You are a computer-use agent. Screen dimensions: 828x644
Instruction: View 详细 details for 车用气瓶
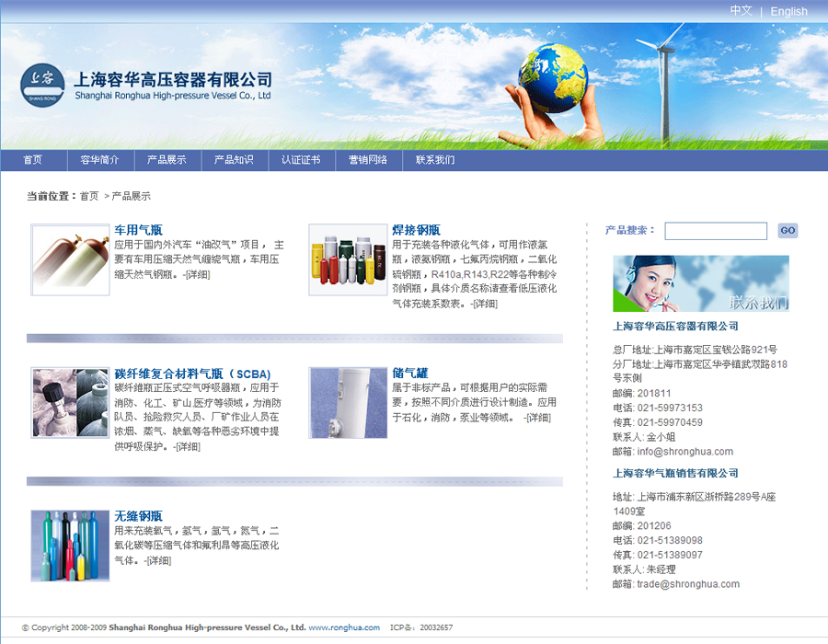coord(197,274)
